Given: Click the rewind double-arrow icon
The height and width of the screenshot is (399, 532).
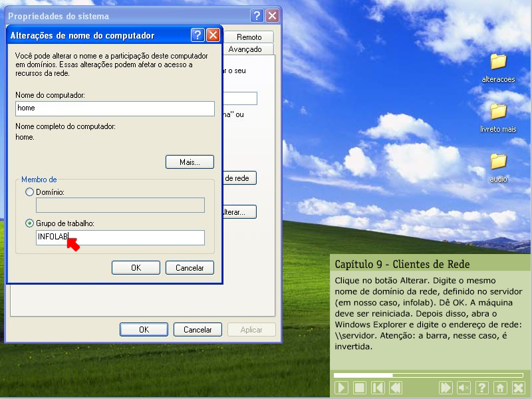Looking at the screenshot, I should tap(395, 388).
